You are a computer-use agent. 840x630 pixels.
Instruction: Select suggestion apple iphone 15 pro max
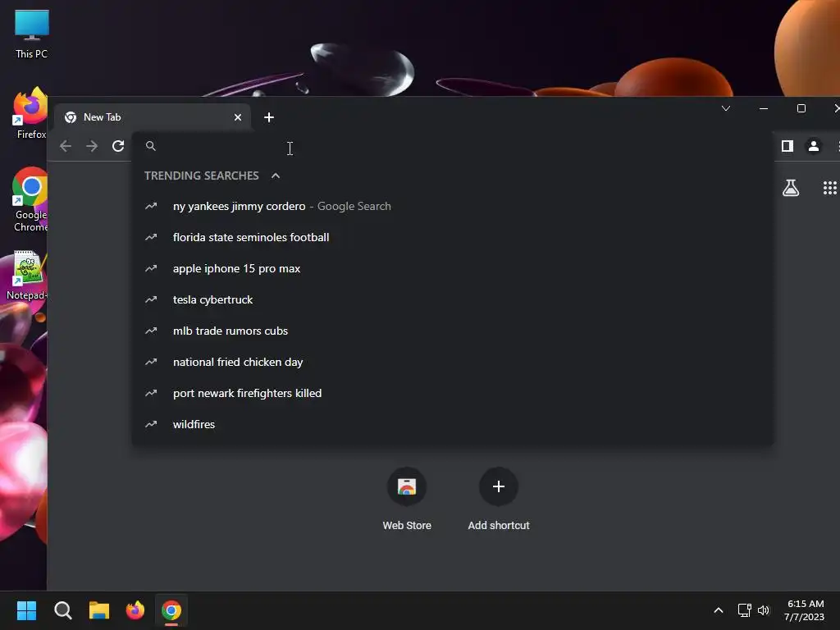(x=453, y=268)
